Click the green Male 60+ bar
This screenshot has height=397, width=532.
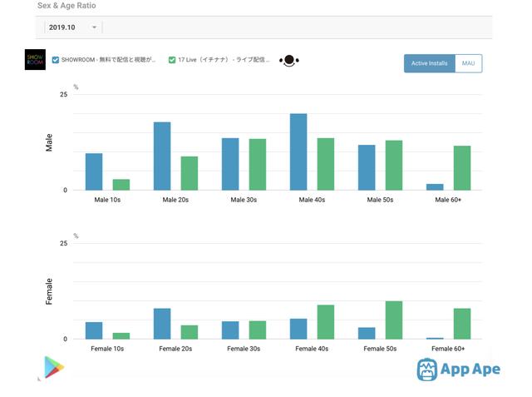click(462, 168)
